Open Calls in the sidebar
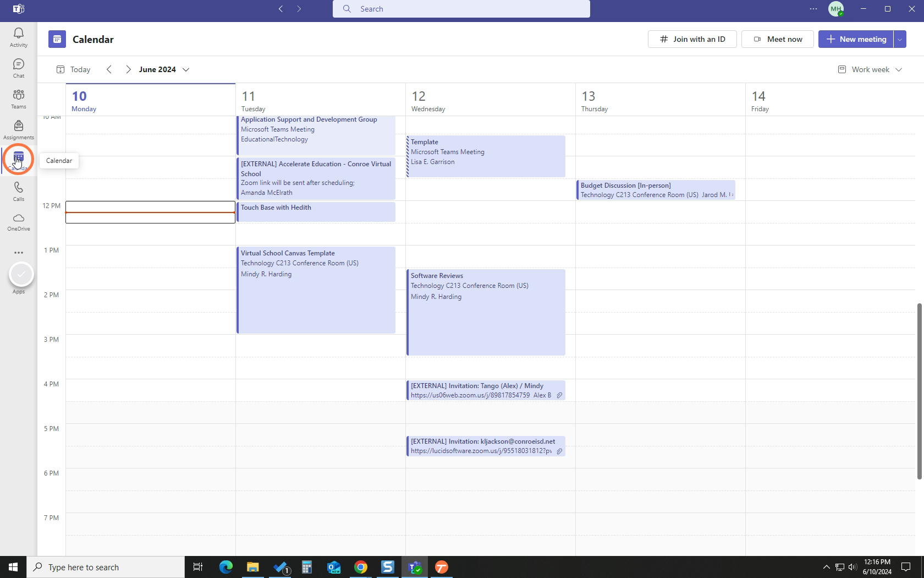 click(x=18, y=192)
